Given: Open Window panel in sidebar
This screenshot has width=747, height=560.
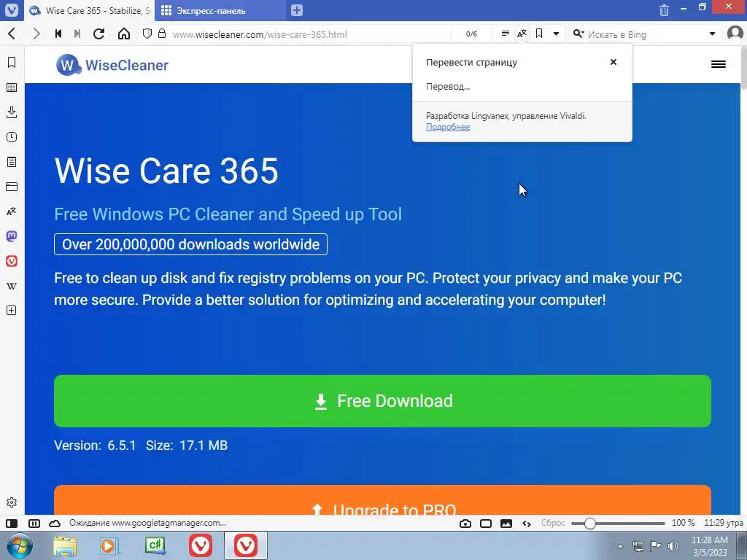Looking at the screenshot, I should 12,187.
